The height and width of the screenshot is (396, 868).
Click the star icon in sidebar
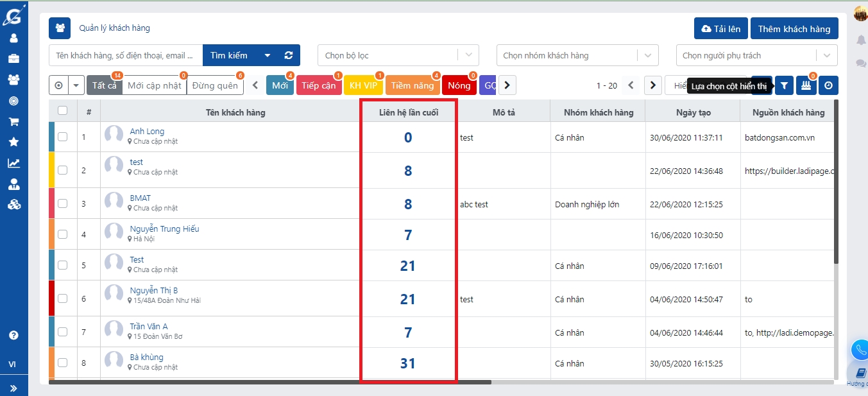[13, 142]
